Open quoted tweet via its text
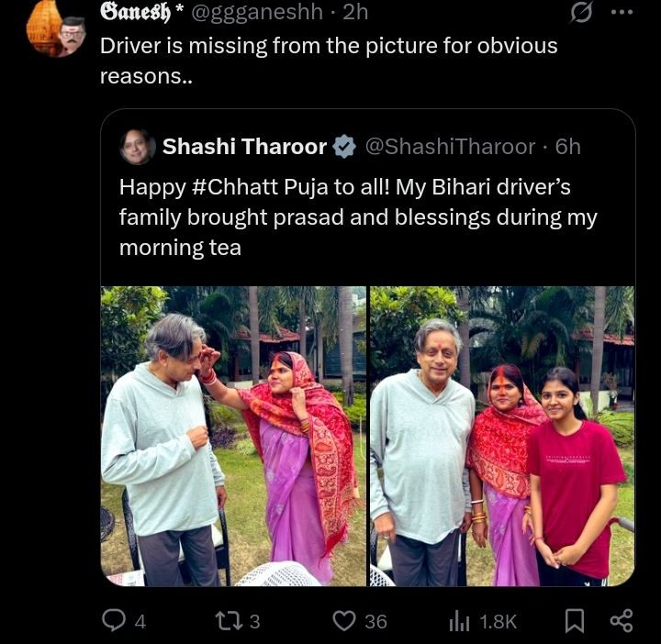The width and height of the screenshot is (661, 644). point(358,218)
